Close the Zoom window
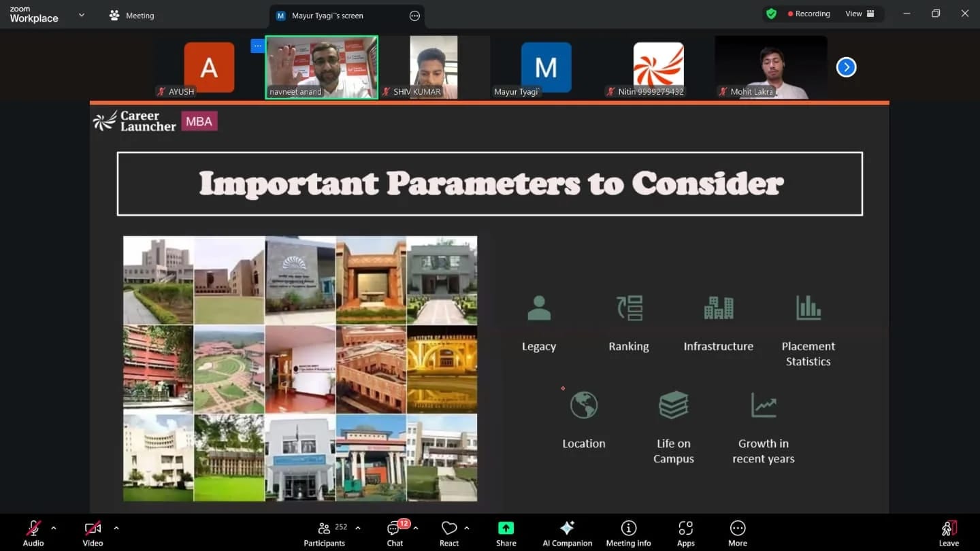 965,14
